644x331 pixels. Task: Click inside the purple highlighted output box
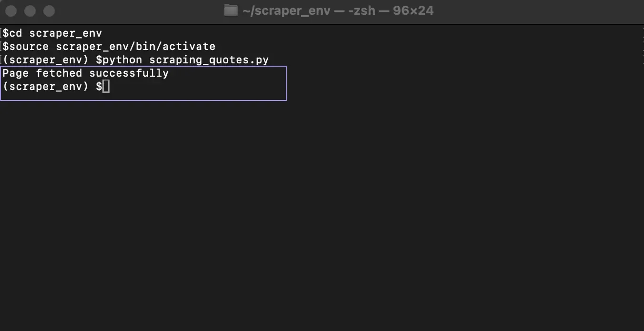point(191,83)
